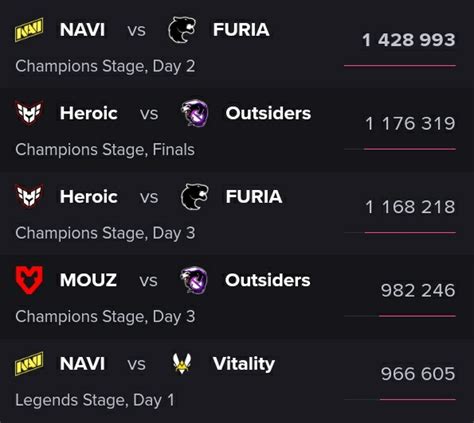
Task: Click the FURIA panther logo in first match
Action: 182,30
